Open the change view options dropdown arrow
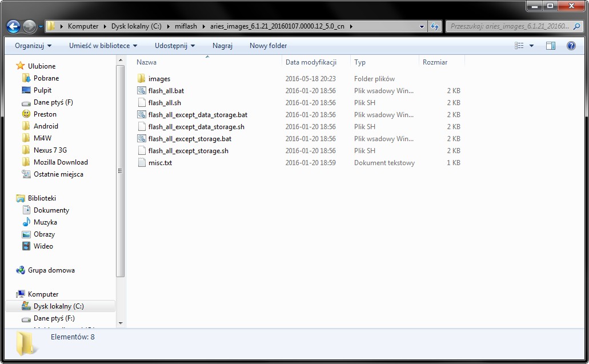 click(x=532, y=46)
